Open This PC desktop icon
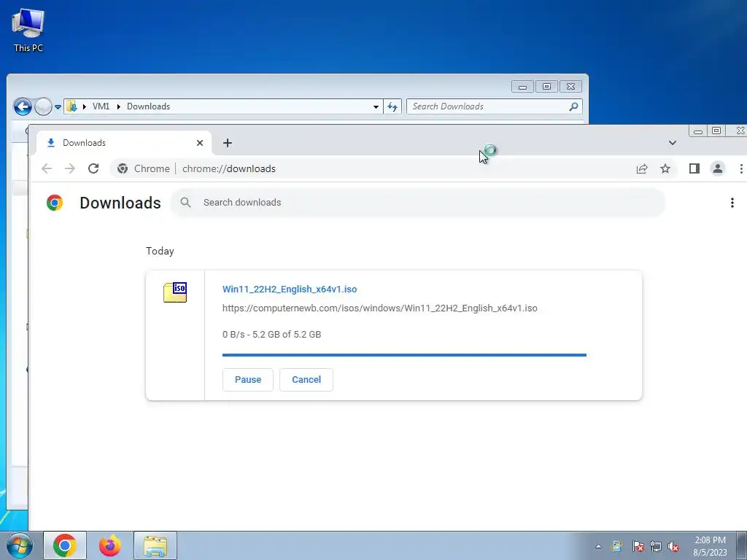Viewport: 747px width, 560px height. tap(28, 31)
